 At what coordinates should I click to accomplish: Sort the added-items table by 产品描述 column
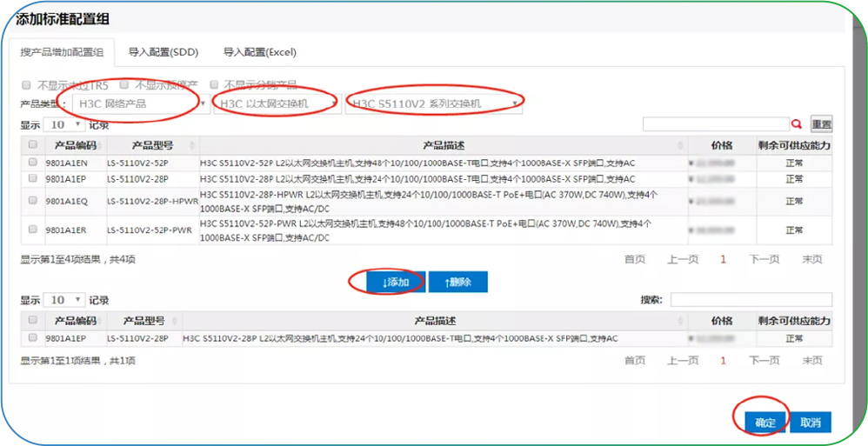tap(435, 321)
